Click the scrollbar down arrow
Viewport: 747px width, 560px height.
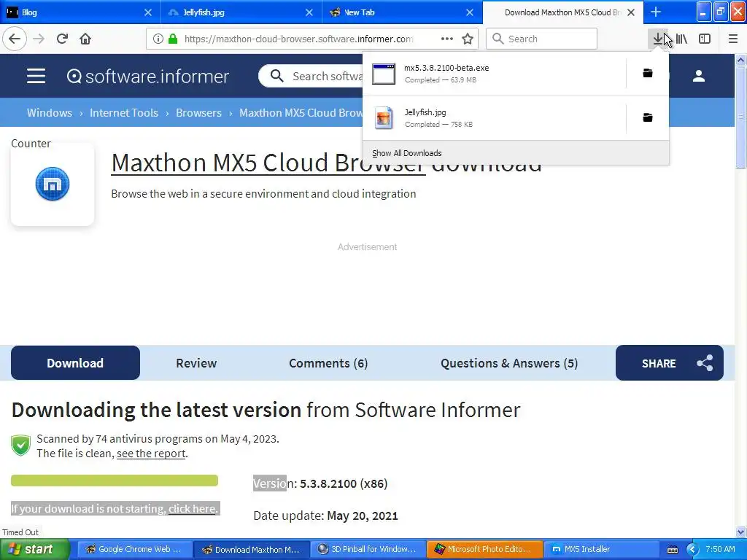pyautogui.click(x=740, y=532)
